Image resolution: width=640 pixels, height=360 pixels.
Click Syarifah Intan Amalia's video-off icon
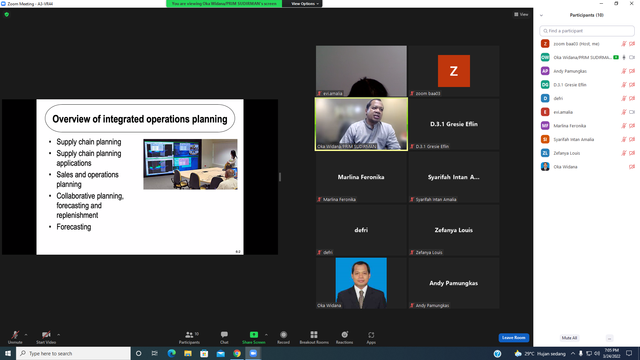[x=632, y=139]
